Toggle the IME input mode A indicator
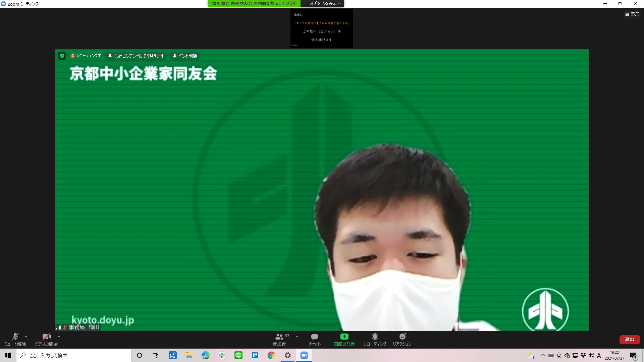This screenshot has height=362, width=644. (x=599, y=356)
